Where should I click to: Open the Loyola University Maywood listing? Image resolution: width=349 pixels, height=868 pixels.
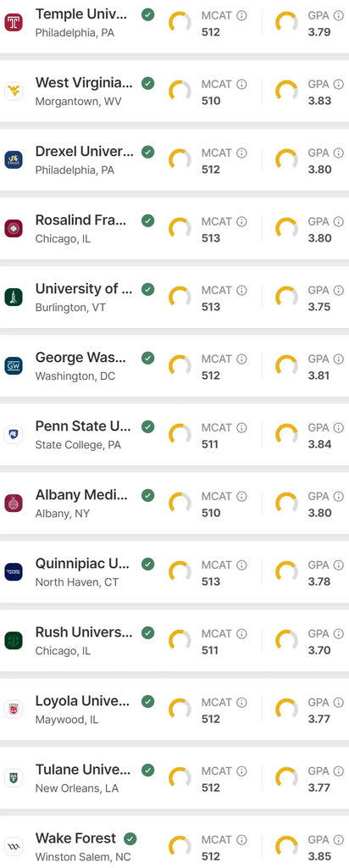pos(174,709)
